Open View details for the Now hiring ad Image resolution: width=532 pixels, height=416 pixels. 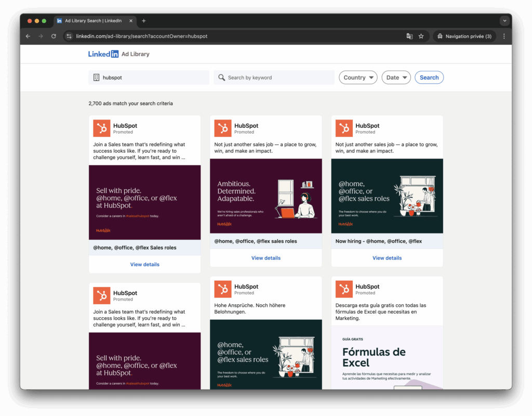pyautogui.click(x=387, y=258)
